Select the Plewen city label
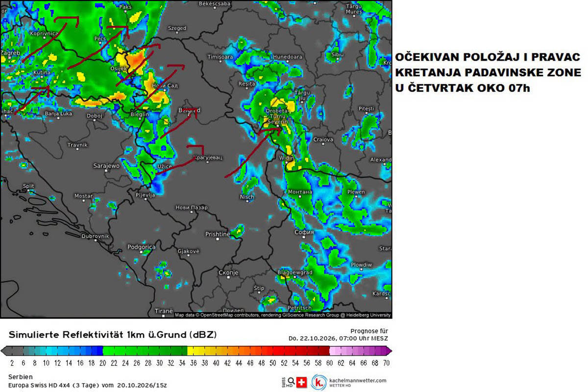The width and height of the screenshot is (588, 392). pos(356,192)
